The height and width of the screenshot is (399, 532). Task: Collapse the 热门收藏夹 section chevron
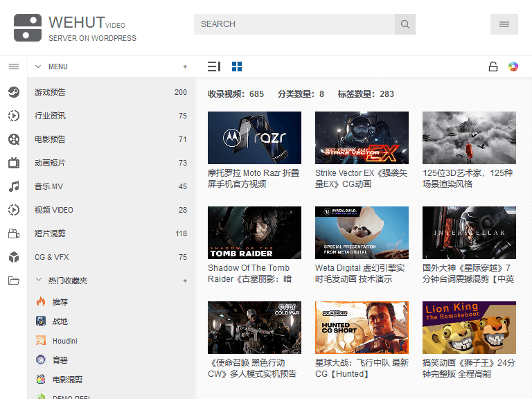coord(39,280)
